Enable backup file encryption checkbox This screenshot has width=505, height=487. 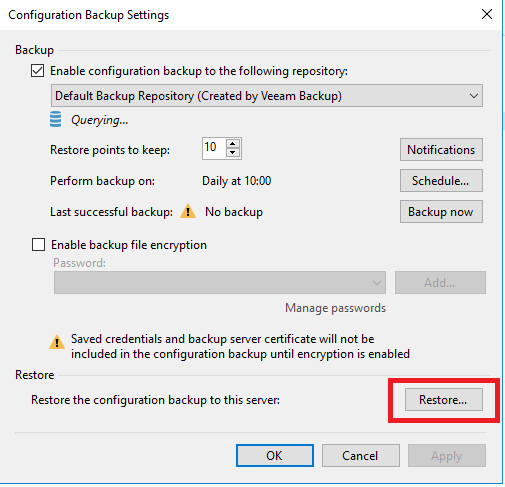pos(38,245)
